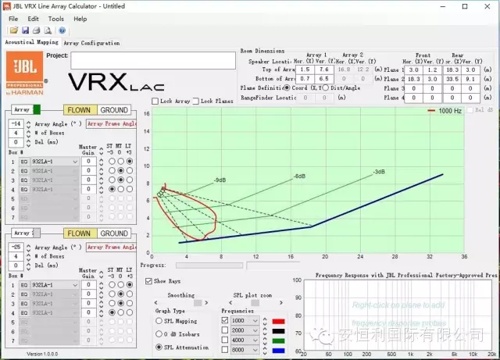
Task: Click the Help question mark icon
Action: tap(62, 31)
